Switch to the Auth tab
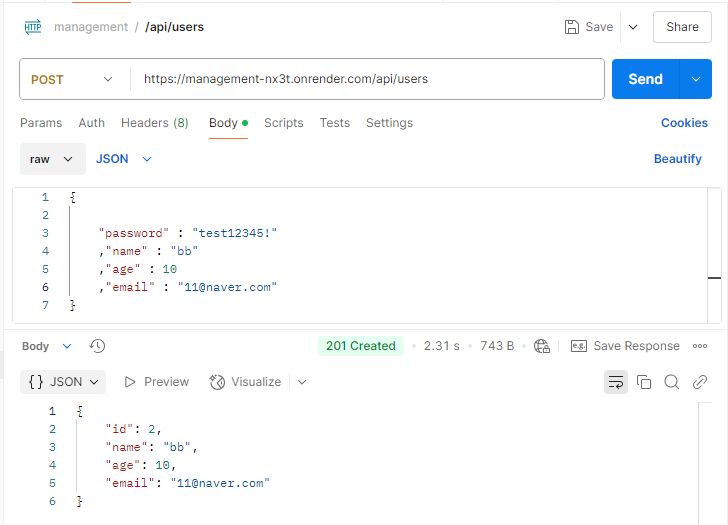This screenshot has width=728, height=525. [x=91, y=123]
